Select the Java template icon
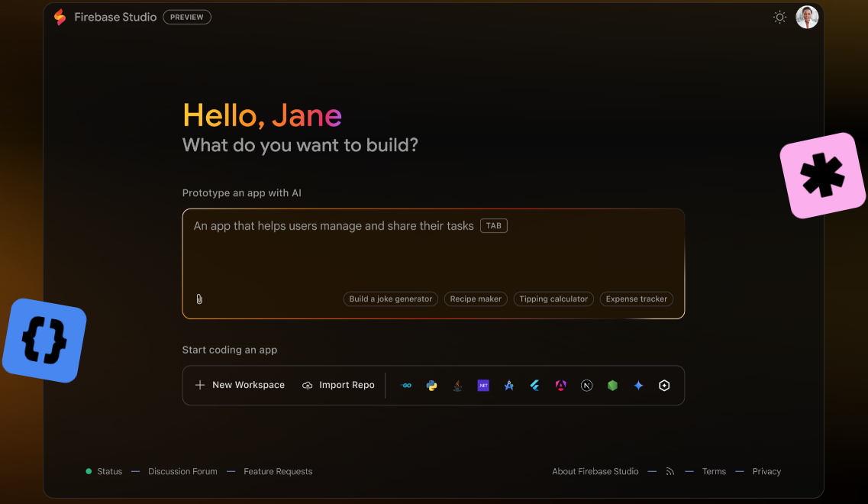Image resolution: width=868 pixels, height=504 pixels. coord(457,386)
